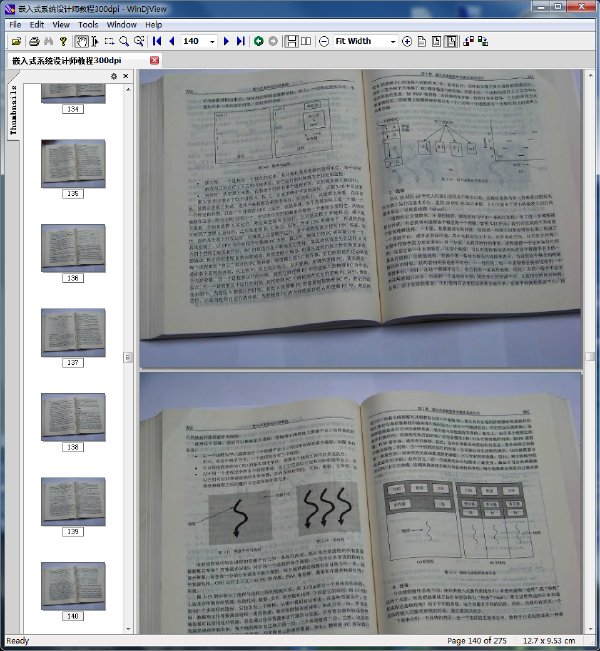Click the Open file icon in toolbar

[16, 41]
